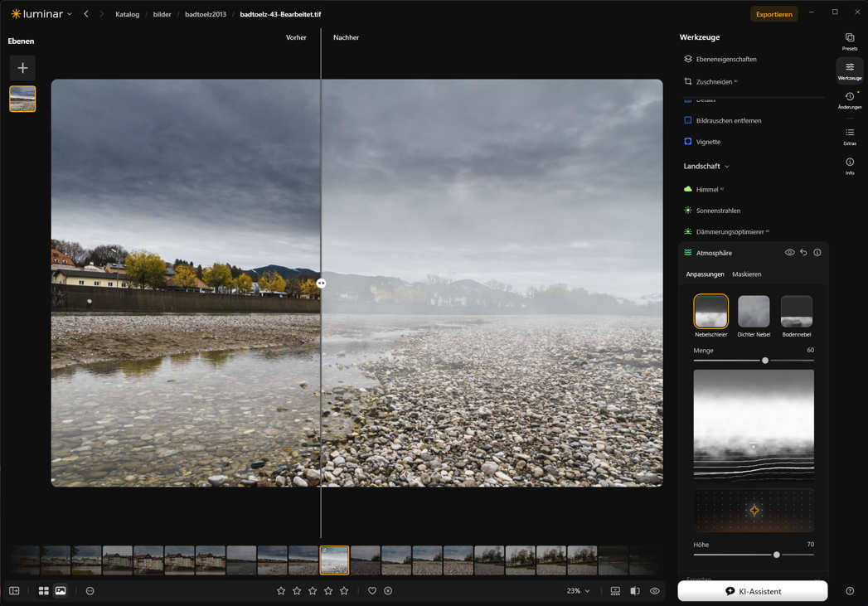The width and height of the screenshot is (868, 606).
Task: Open the Himmel sky tool
Action: [704, 189]
